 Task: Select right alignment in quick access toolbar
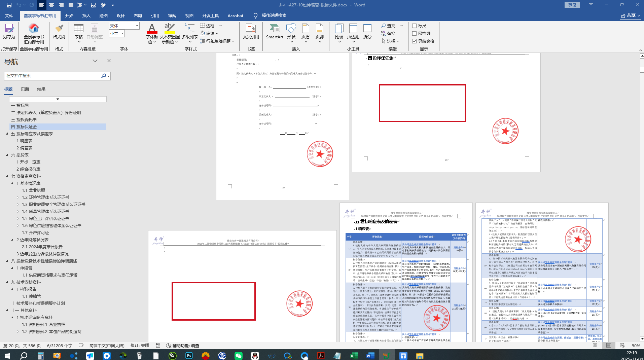tap(61, 5)
